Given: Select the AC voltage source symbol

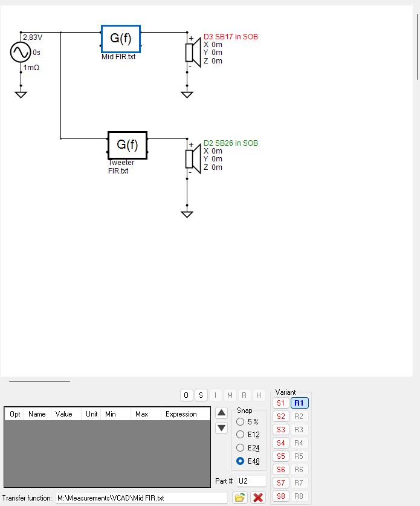Looking at the screenshot, I should (21, 52).
